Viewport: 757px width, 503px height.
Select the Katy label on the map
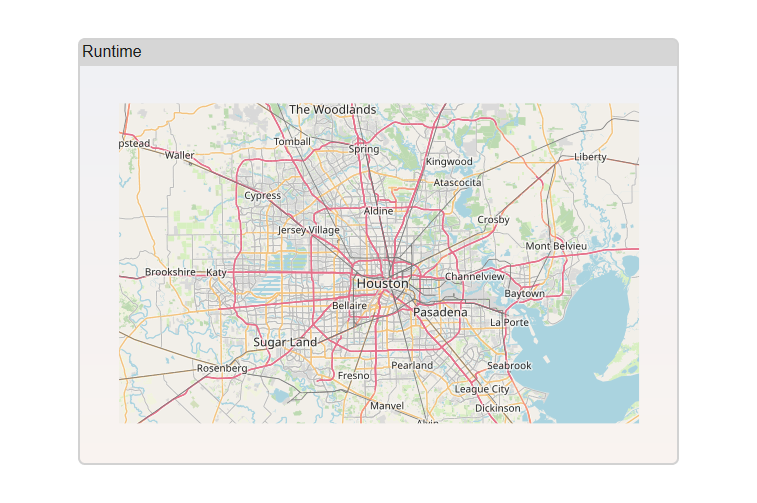216,272
